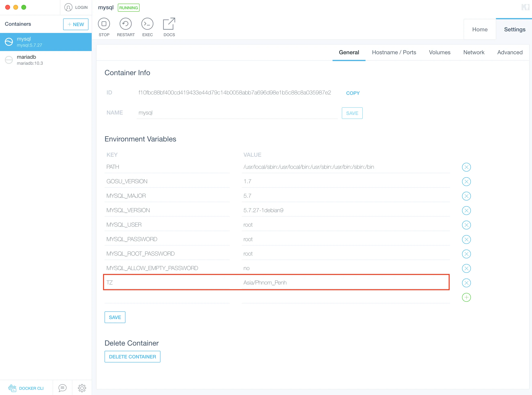Screen dimensions: 532x395
Task: Create a NEW container
Action: [x=76, y=24]
